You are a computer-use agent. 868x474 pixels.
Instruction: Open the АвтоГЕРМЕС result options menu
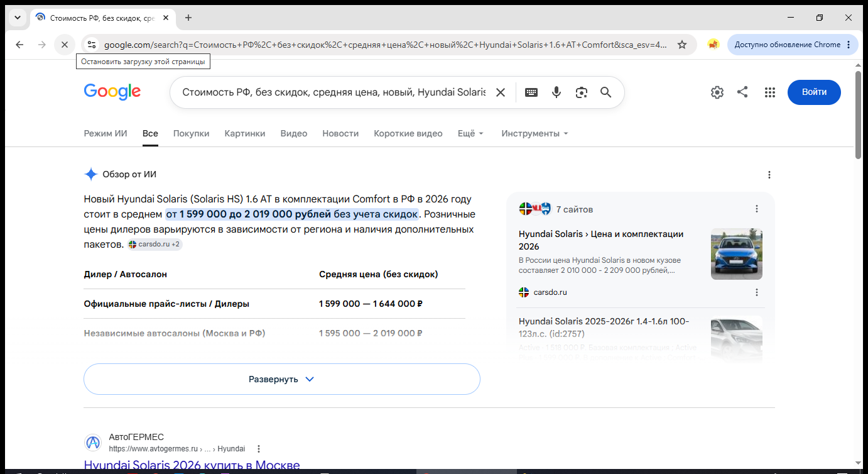[x=259, y=449]
